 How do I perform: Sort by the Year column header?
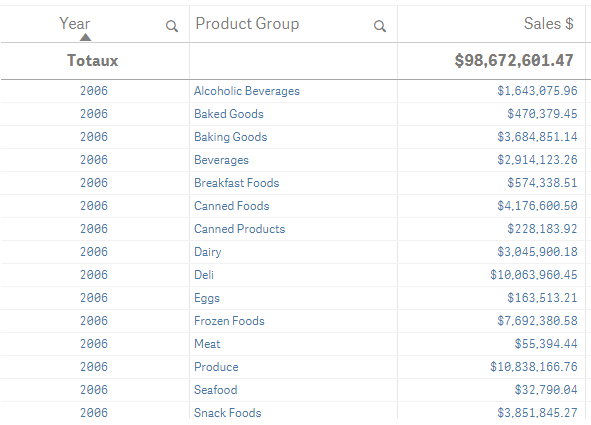click(75, 23)
